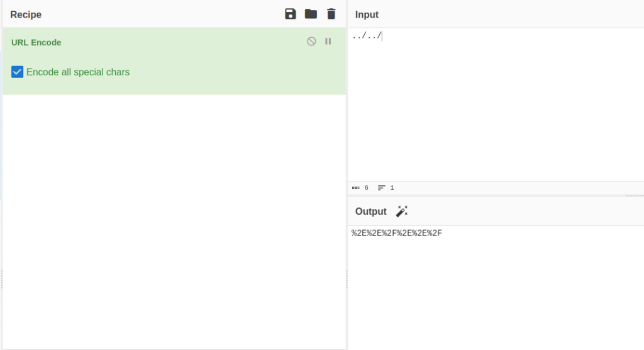Click the Output magic wand icon
644x350 pixels.
point(402,211)
